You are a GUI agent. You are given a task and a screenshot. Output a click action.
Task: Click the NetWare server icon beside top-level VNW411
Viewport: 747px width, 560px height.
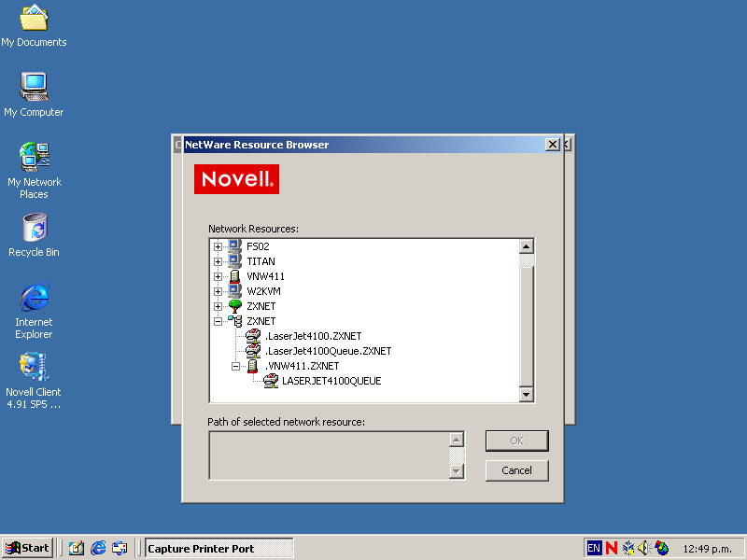click(234, 276)
